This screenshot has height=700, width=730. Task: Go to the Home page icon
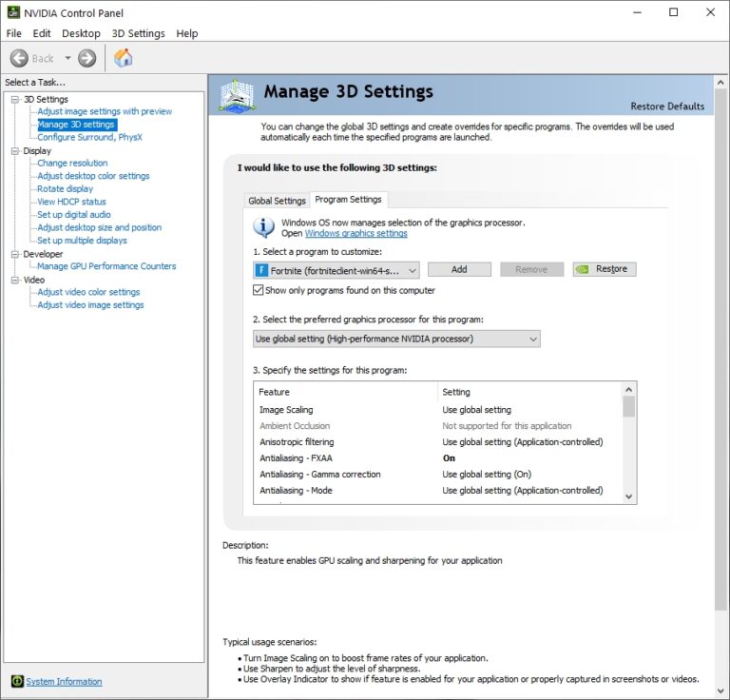[124, 58]
